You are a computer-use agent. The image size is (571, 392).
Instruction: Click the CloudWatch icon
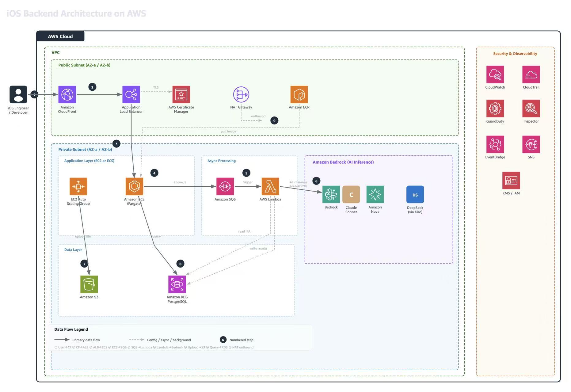pyautogui.click(x=495, y=74)
